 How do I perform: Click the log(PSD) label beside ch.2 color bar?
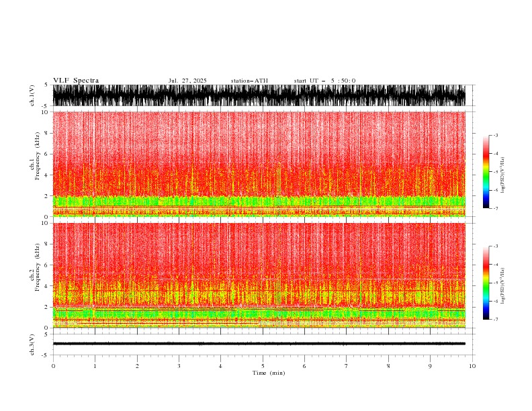[503, 285]
